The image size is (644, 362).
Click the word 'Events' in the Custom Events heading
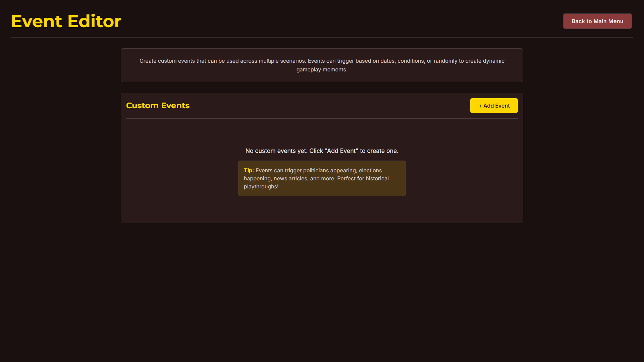pos(175,106)
